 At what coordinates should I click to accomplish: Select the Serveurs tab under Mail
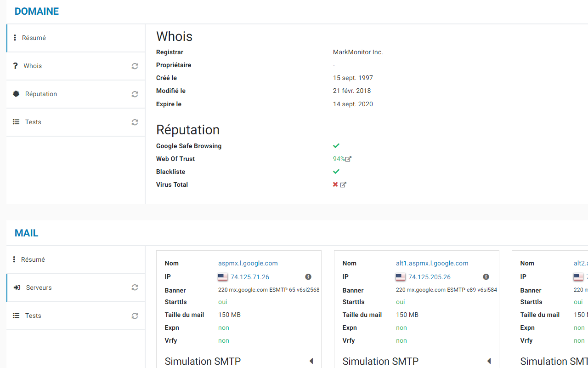pos(39,288)
